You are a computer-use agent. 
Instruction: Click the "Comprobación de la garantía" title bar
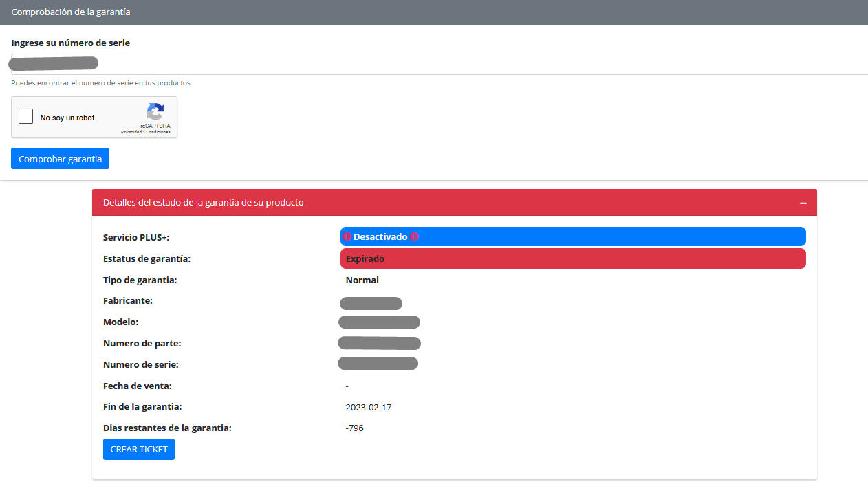[72, 12]
